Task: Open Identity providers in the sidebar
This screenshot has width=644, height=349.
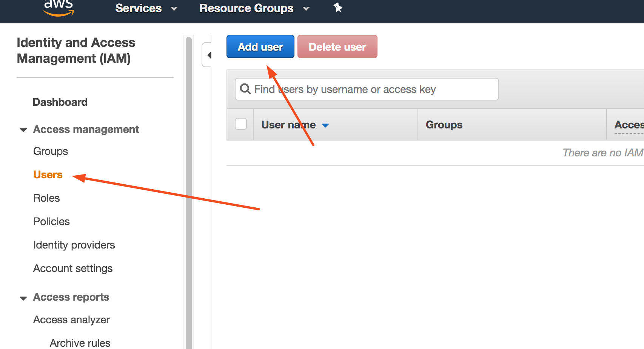Action: click(x=74, y=245)
